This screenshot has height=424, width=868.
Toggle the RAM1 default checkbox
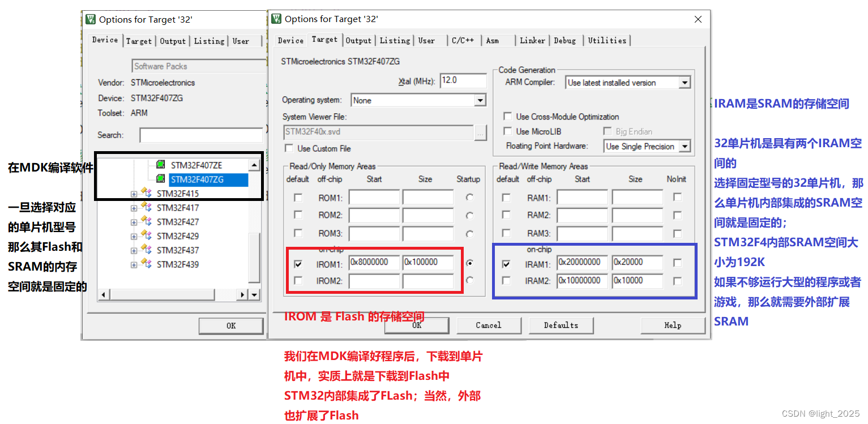pos(506,198)
